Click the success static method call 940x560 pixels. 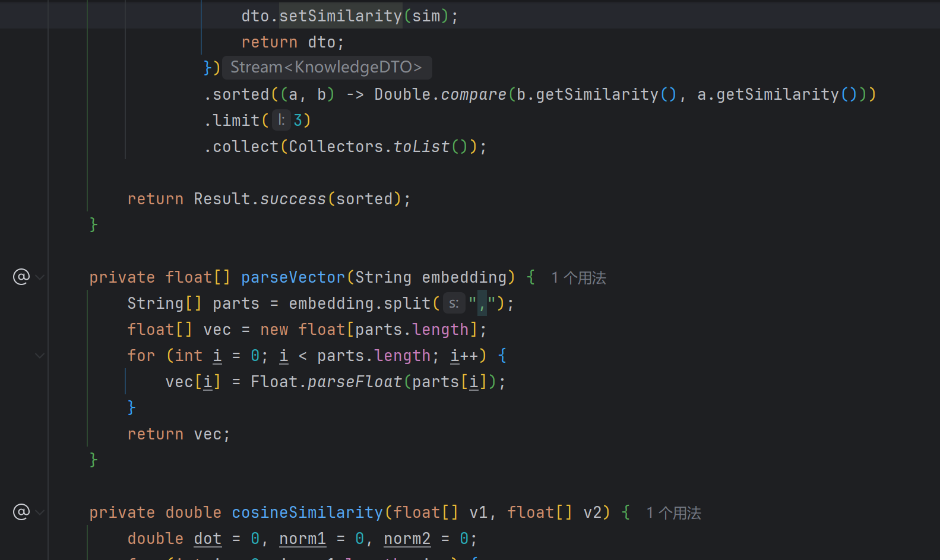pos(293,199)
